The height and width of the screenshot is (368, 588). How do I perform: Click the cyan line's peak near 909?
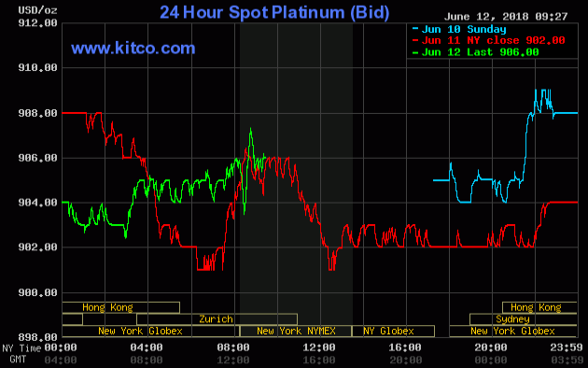[x=544, y=90]
